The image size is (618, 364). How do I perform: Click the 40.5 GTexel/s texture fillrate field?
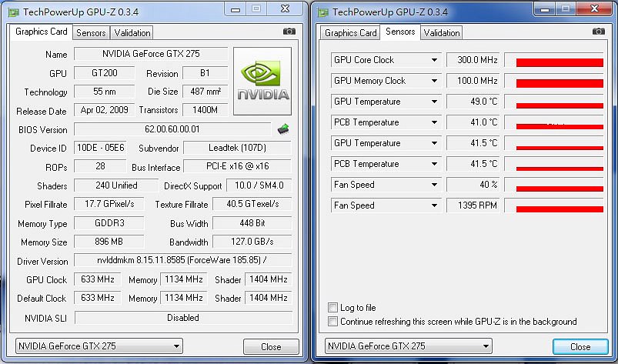[x=252, y=204]
